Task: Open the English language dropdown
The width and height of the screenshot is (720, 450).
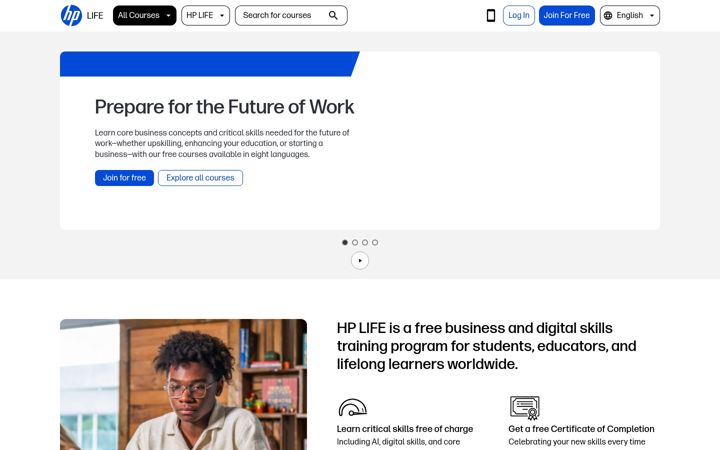Action: pos(630,16)
